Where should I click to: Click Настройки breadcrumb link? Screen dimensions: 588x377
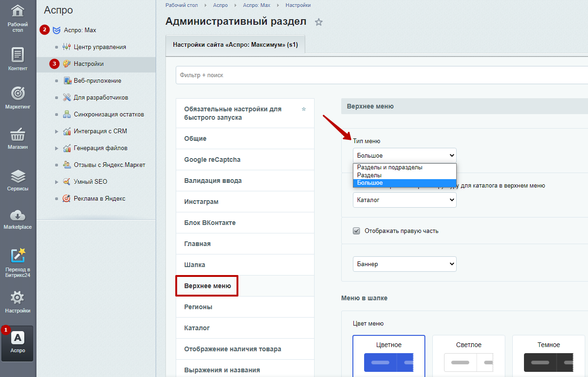(x=298, y=5)
